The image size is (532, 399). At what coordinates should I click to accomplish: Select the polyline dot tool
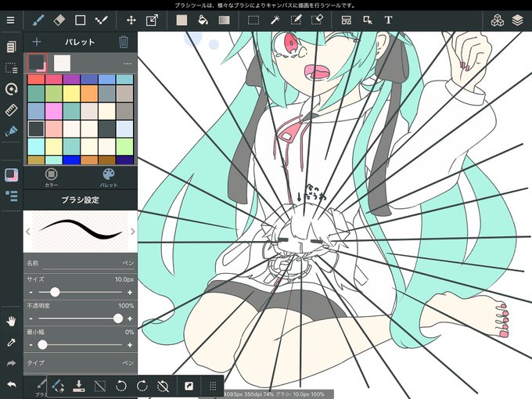coord(101,20)
